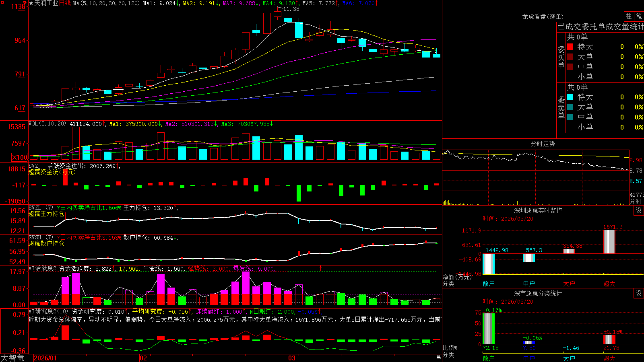Switch 龙虎看盘 to 笔 tick mode

point(639,16)
